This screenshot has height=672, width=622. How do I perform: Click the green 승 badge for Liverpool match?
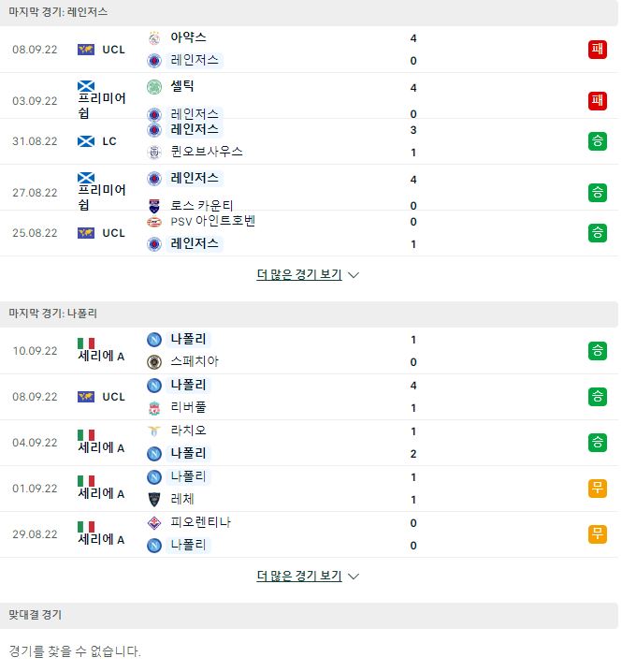[x=598, y=397]
